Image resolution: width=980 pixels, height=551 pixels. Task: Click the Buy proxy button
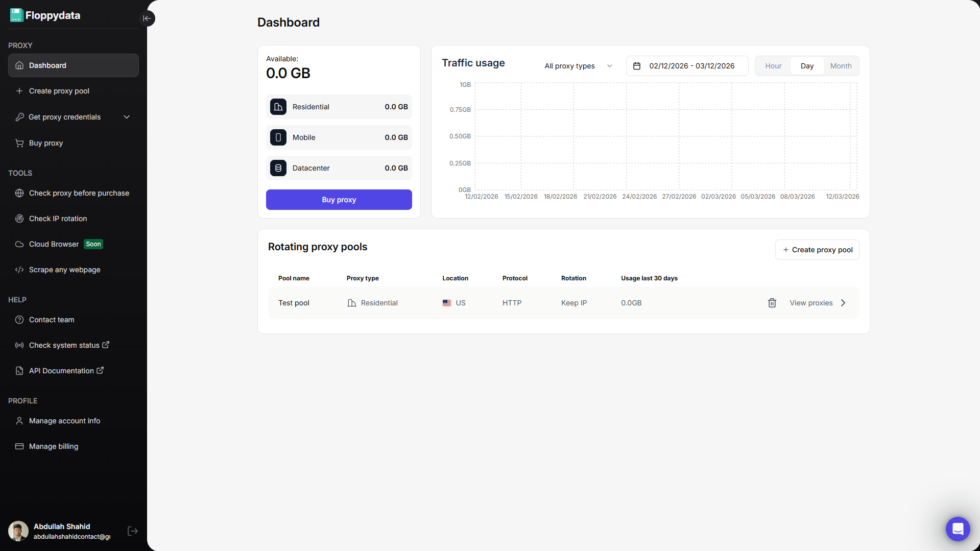point(339,200)
